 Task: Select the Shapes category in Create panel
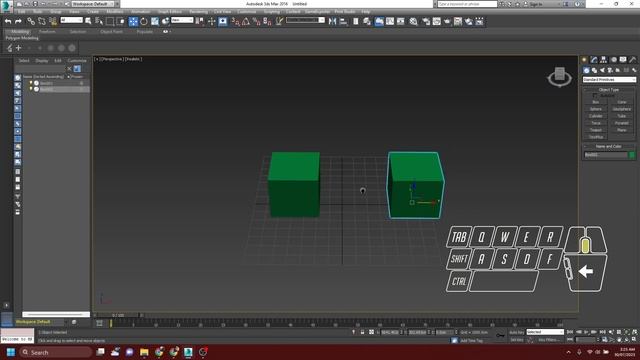point(594,70)
